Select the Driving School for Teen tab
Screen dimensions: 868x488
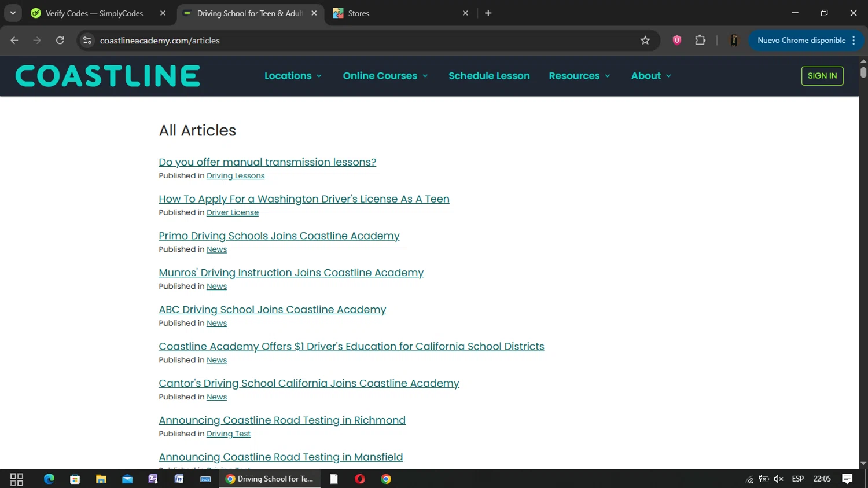click(249, 13)
